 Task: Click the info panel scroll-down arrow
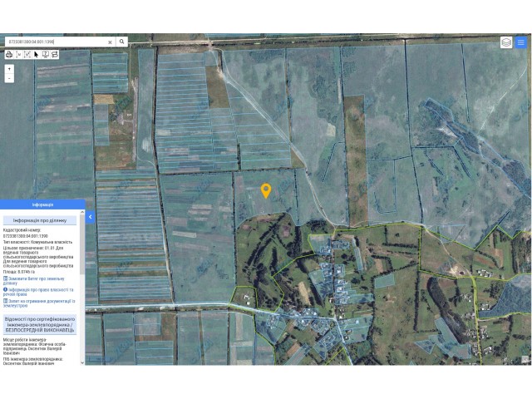tap(82, 362)
